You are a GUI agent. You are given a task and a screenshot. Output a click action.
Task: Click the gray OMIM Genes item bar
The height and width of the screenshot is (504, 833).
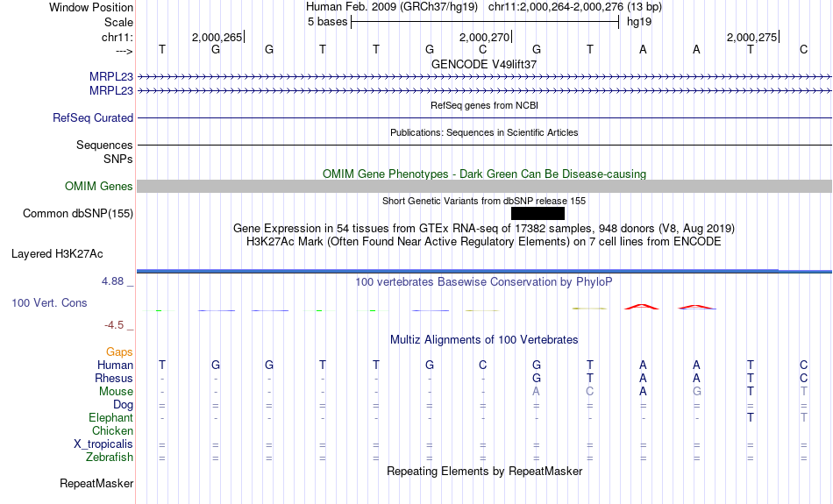tap(484, 186)
